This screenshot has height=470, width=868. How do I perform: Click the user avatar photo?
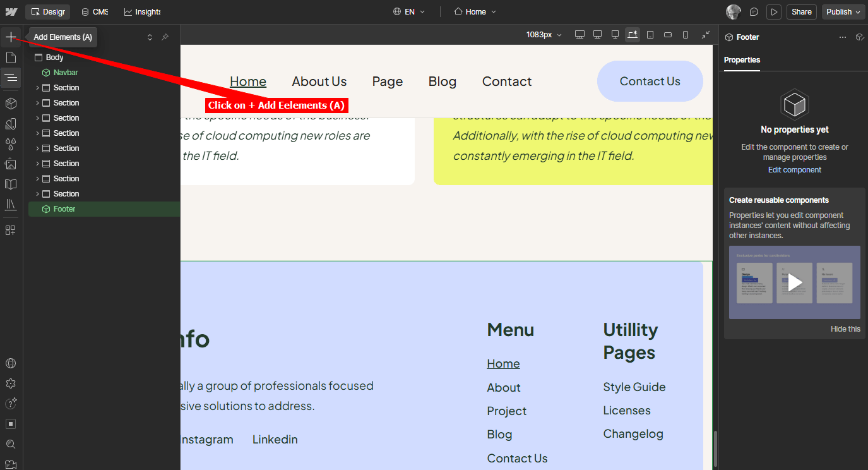(734, 12)
